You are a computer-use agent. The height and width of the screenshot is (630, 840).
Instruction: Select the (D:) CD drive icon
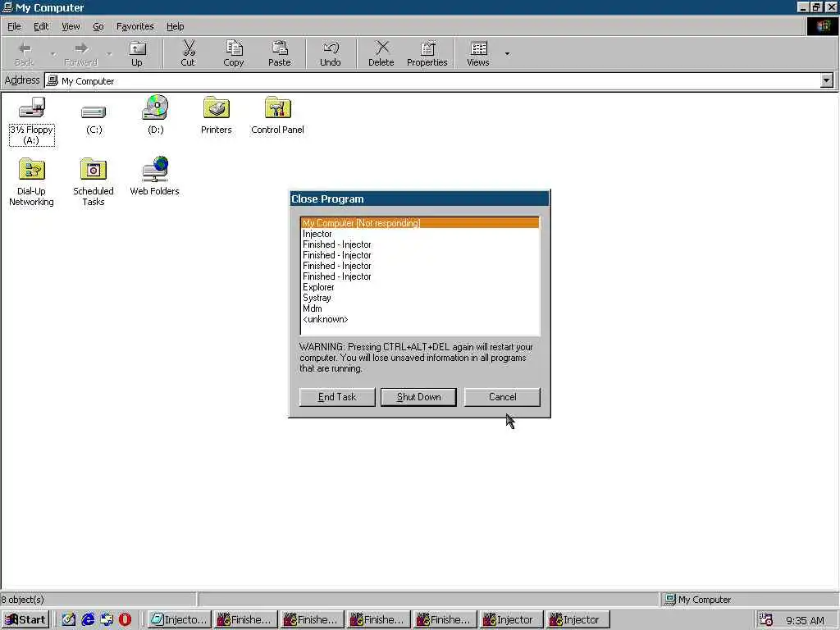point(155,115)
